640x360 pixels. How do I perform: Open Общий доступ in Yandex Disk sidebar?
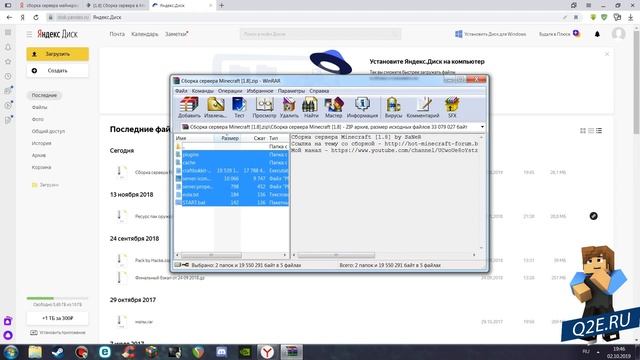(48, 131)
